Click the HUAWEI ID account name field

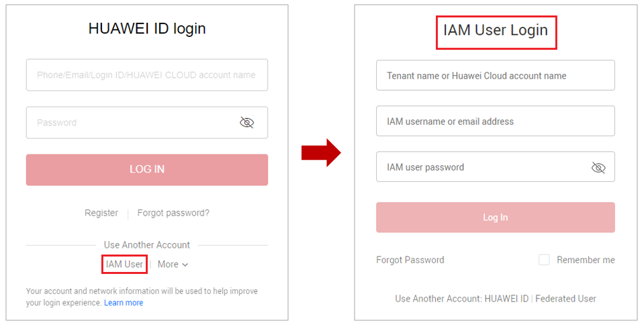[146, 75]
